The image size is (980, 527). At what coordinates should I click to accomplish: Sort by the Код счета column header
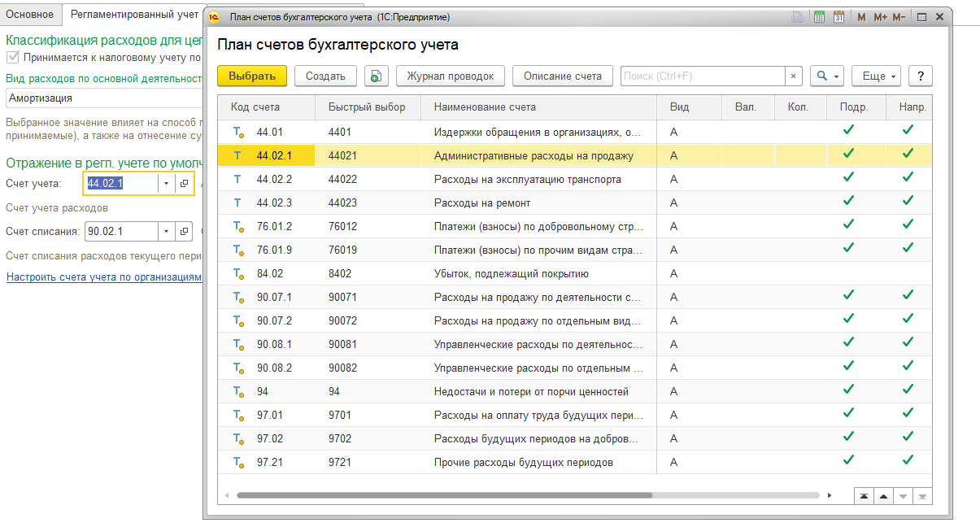coord(266,107)
